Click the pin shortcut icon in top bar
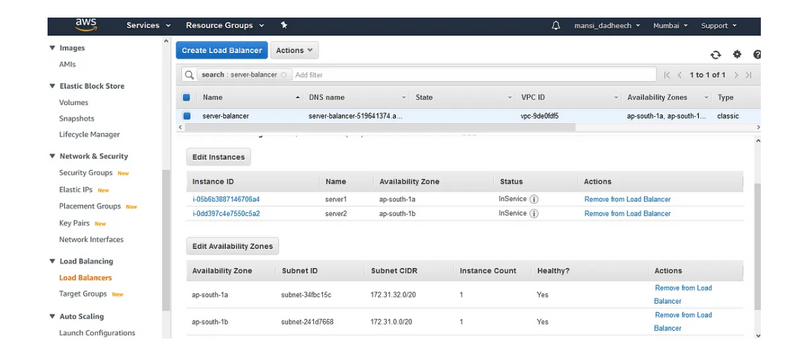The width and height of the screenshot is (800, 361). [284, 25]
